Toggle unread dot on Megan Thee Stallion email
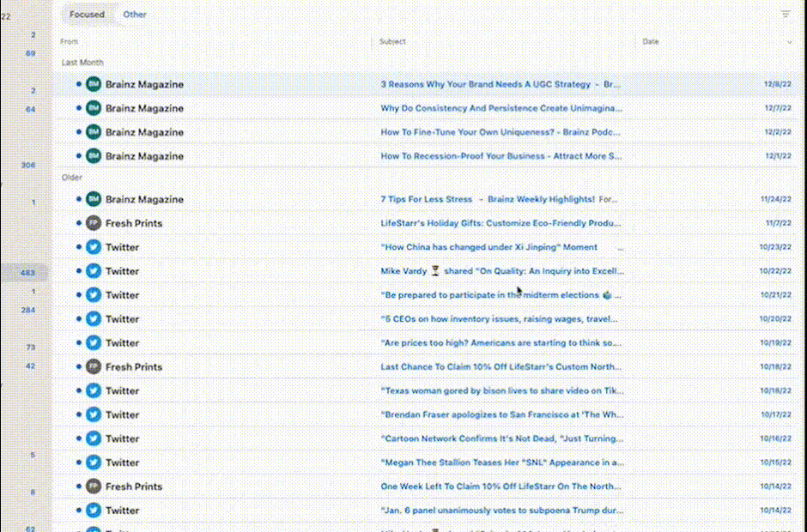The height and width of the screenshot is (532, 807). (79, 462)
